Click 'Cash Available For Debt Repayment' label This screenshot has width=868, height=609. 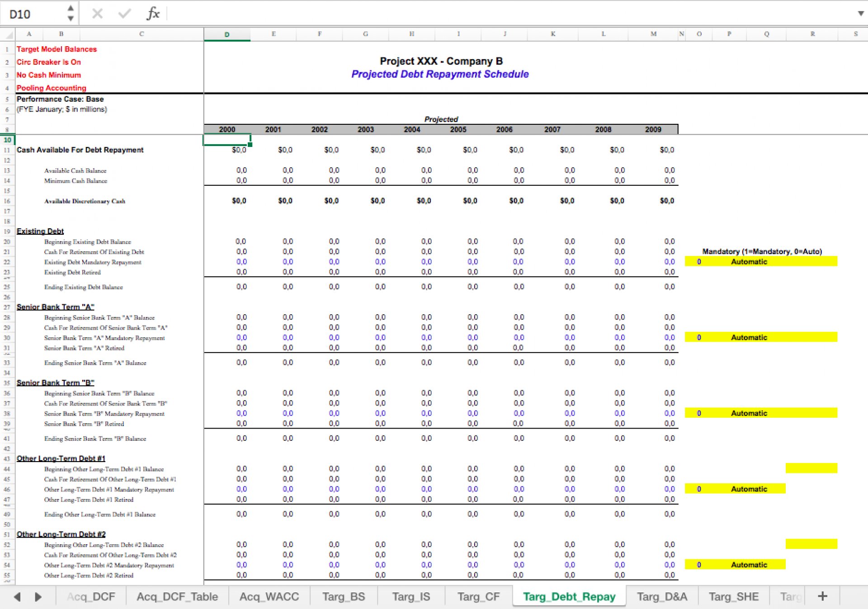80,150
